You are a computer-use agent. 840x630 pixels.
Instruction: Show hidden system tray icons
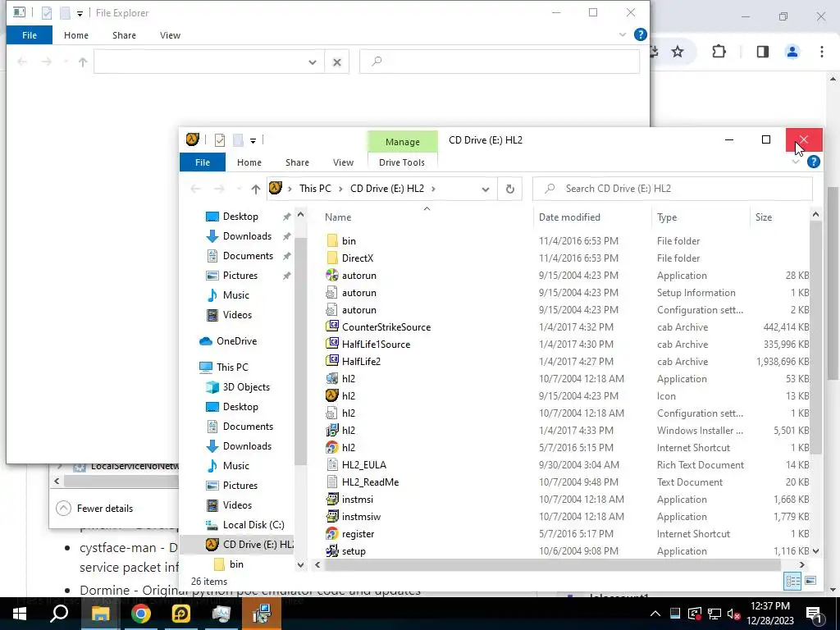coord(655,614)
